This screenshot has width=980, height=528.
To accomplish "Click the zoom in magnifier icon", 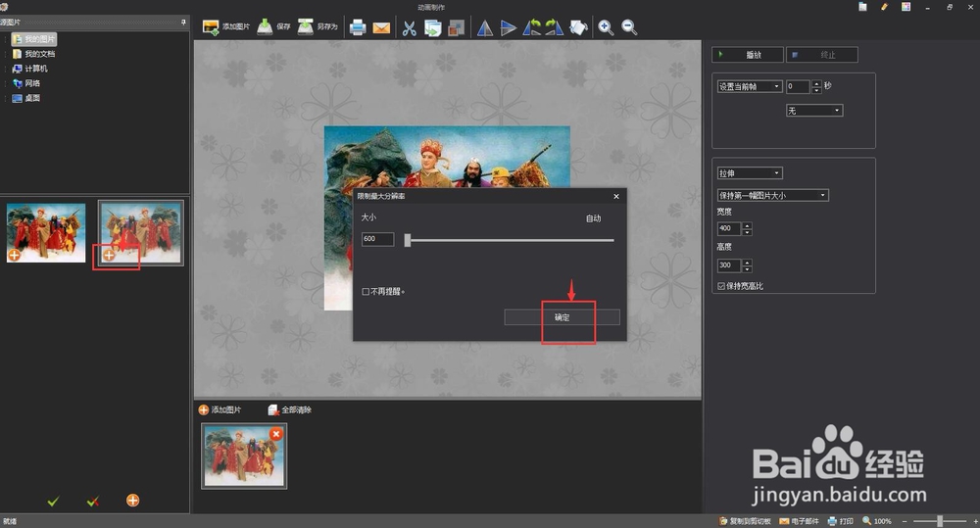I will coord(606,27).
